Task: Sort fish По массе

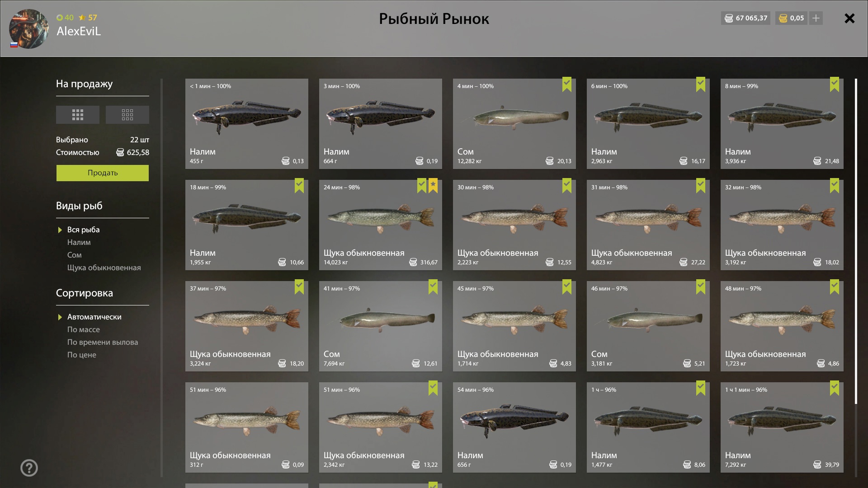Action: pyautogui.click(x=84, y=330)
